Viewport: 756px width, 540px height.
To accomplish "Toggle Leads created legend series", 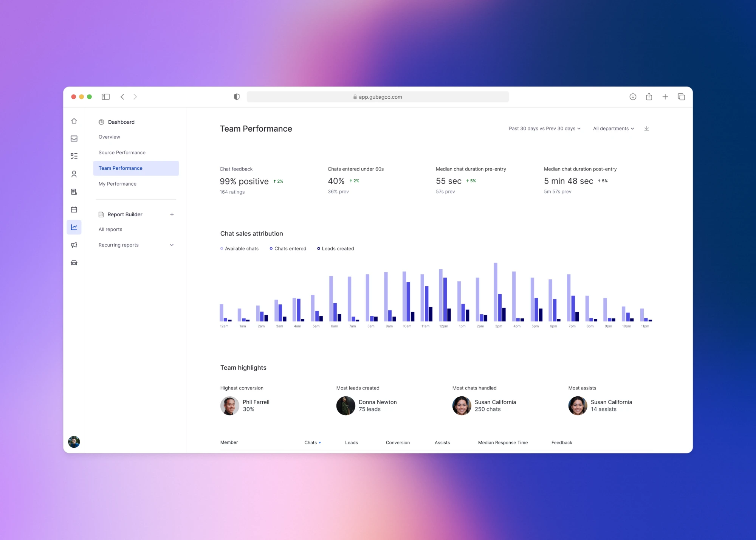I will click(336, 248).
